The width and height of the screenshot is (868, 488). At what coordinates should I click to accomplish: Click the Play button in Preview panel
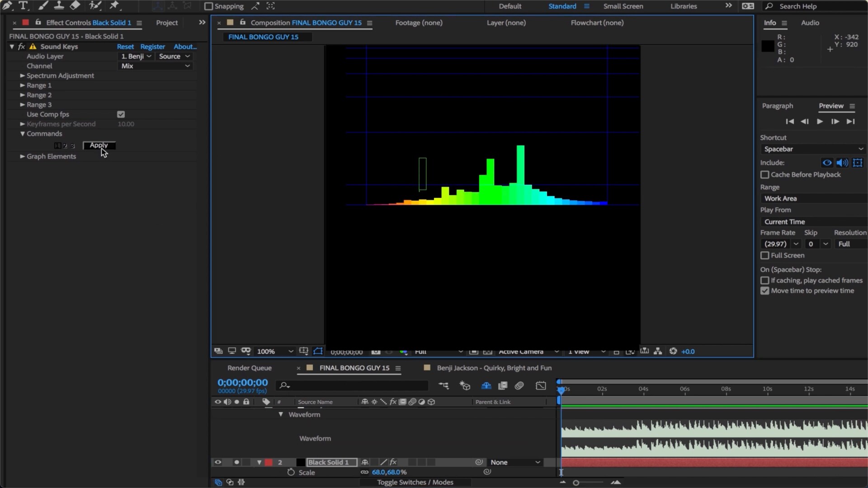point(820,122)
